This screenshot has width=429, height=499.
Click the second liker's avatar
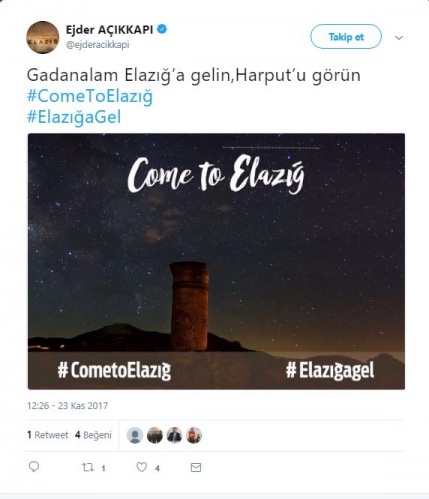(155, 435)
